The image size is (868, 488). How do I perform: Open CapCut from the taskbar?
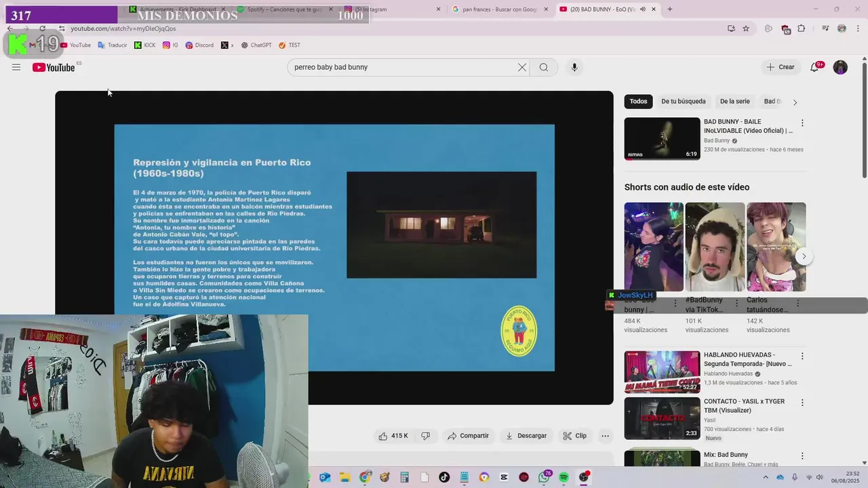click(x=504, y=477)
